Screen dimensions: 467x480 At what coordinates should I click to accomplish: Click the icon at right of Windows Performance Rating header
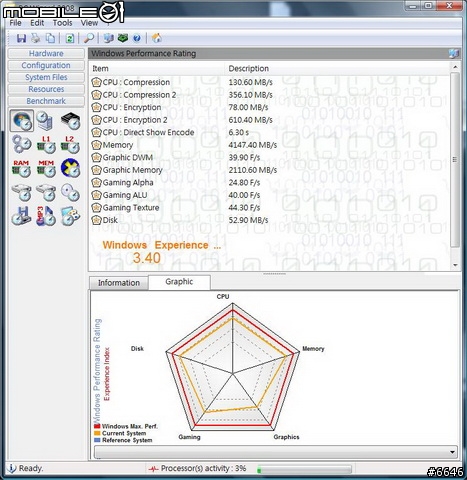pyautogui.click(x=453, y=53)
